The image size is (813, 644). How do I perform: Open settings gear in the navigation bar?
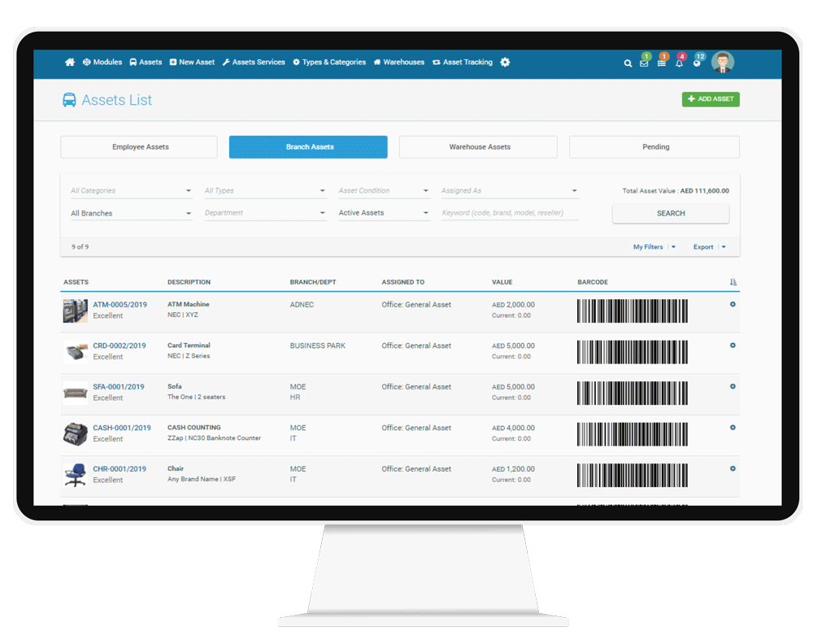click(x=505, y=63)
